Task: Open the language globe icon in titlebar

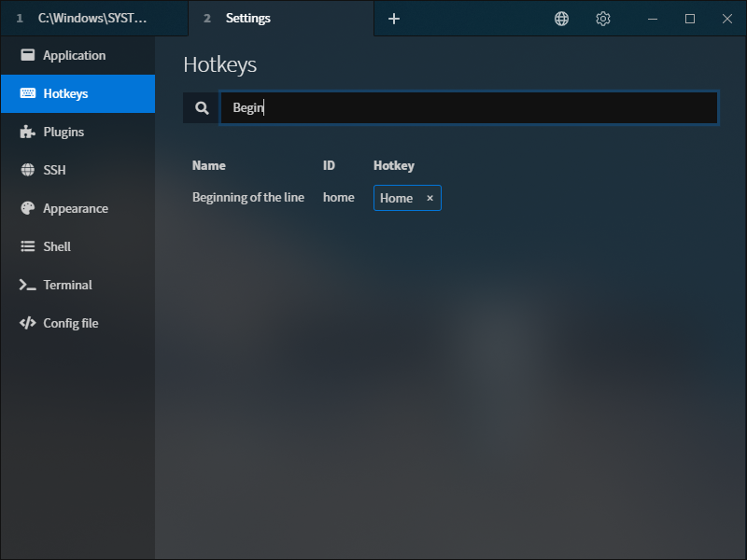Action: point(561,18)
